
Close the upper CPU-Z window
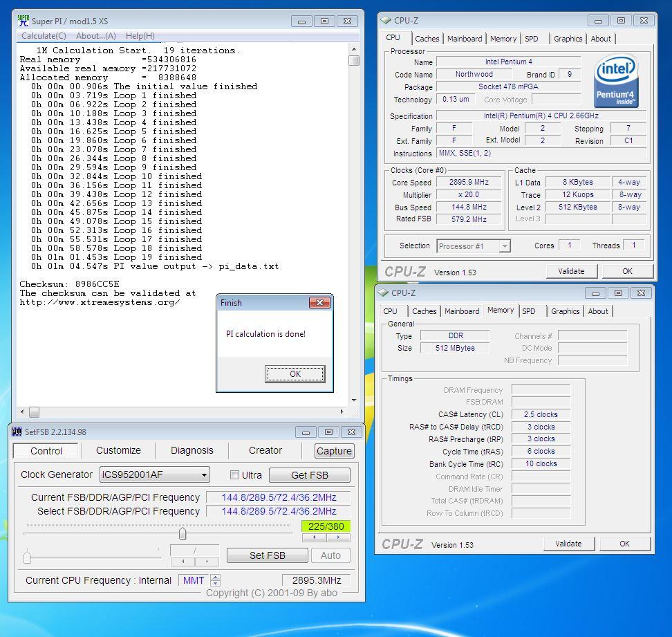(644, 20)
